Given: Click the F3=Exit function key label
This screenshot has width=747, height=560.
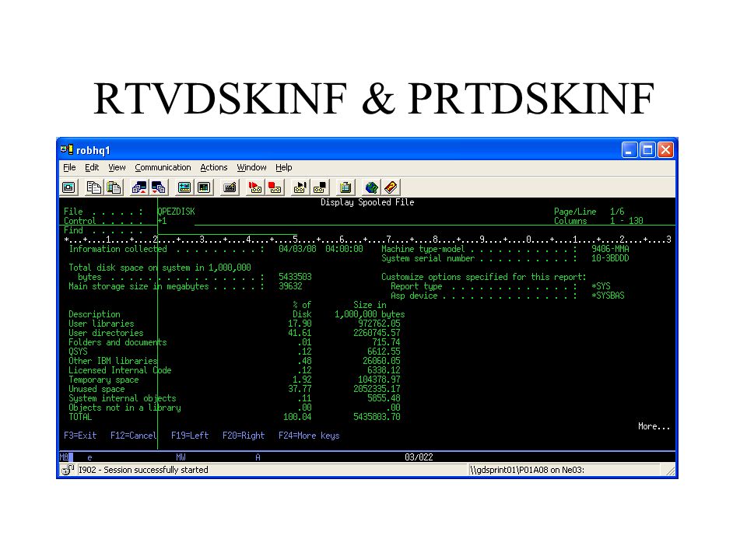Looking at the screenshot, I should (x=80, y=436).
